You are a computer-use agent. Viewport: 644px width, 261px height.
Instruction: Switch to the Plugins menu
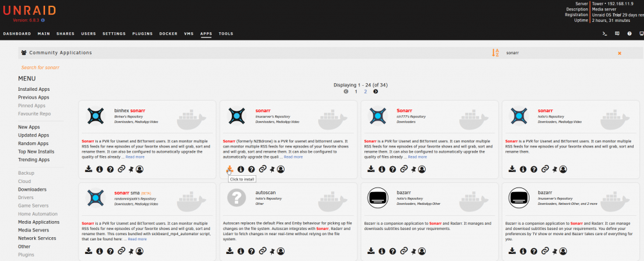point(142,34)
